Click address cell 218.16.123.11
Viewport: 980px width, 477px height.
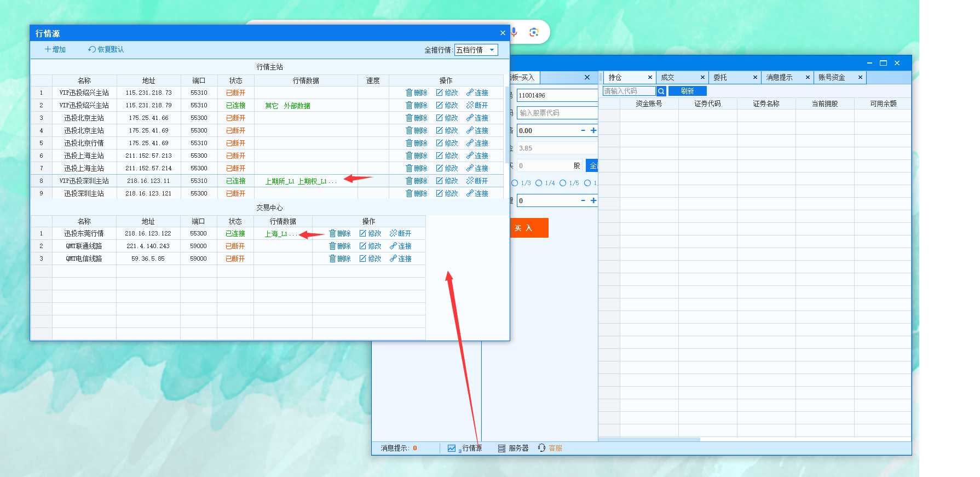[x=148, y=181]
